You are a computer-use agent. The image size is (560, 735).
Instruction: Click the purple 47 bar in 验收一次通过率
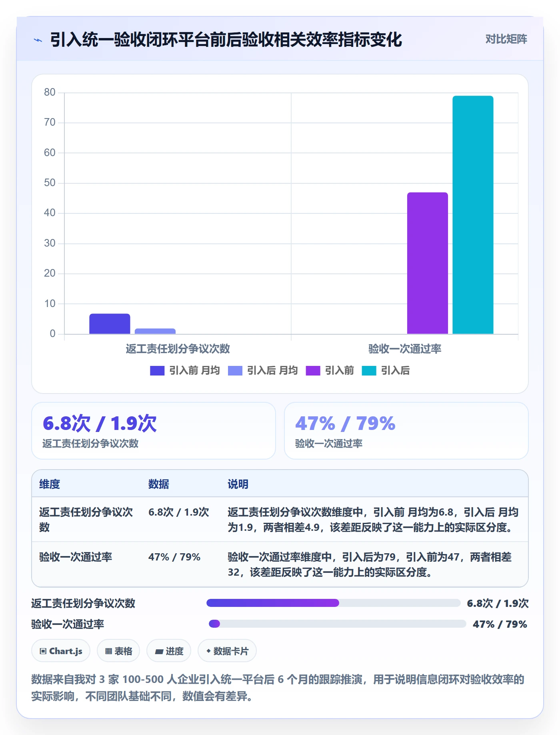pyautogui.click(x=428, y=263)
